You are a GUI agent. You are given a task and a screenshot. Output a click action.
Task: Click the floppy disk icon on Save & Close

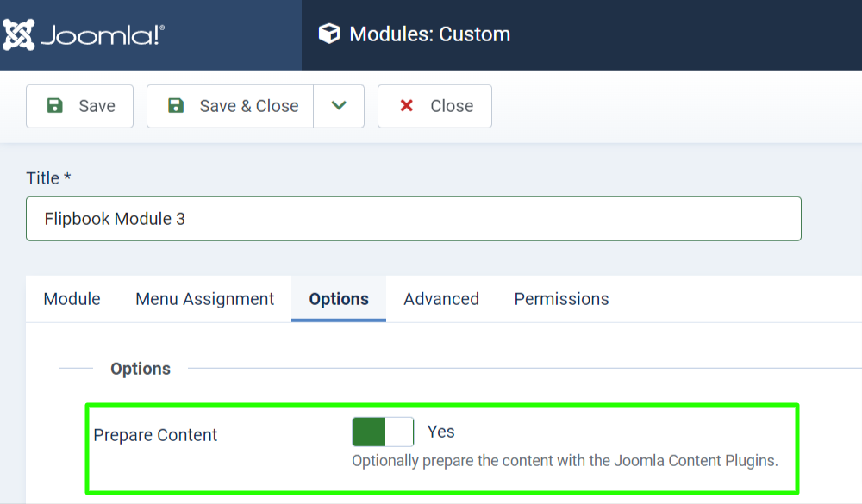point(176,105)
